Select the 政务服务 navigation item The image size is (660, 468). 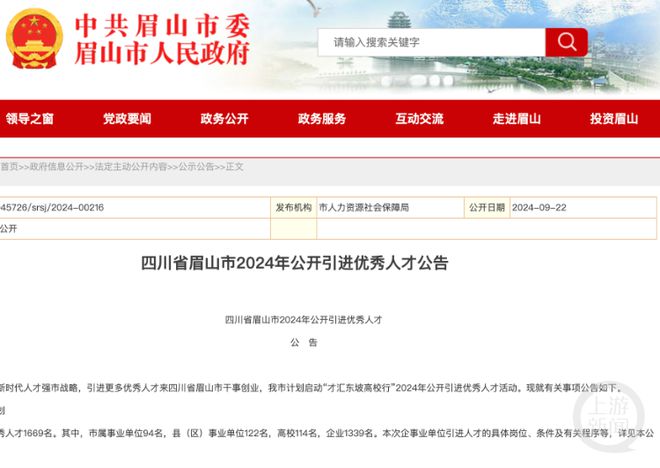322,118
